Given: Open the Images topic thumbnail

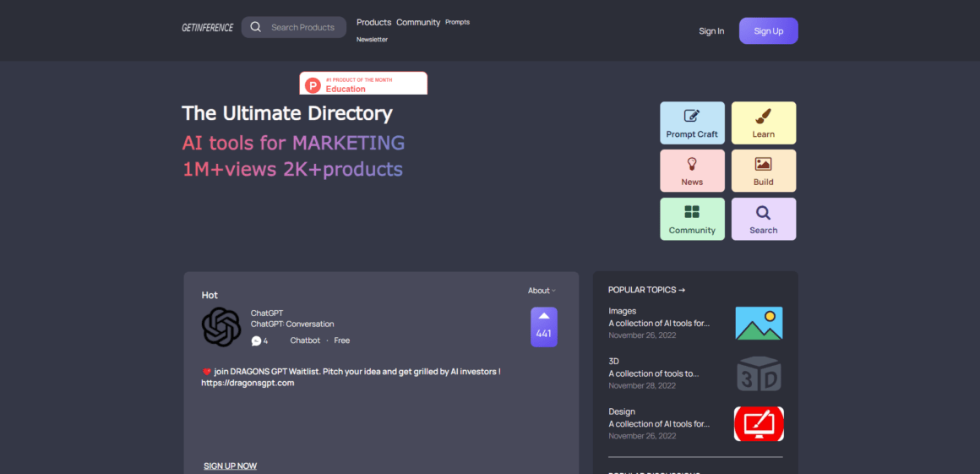Looking at the screenshot, I should [759, 324].
